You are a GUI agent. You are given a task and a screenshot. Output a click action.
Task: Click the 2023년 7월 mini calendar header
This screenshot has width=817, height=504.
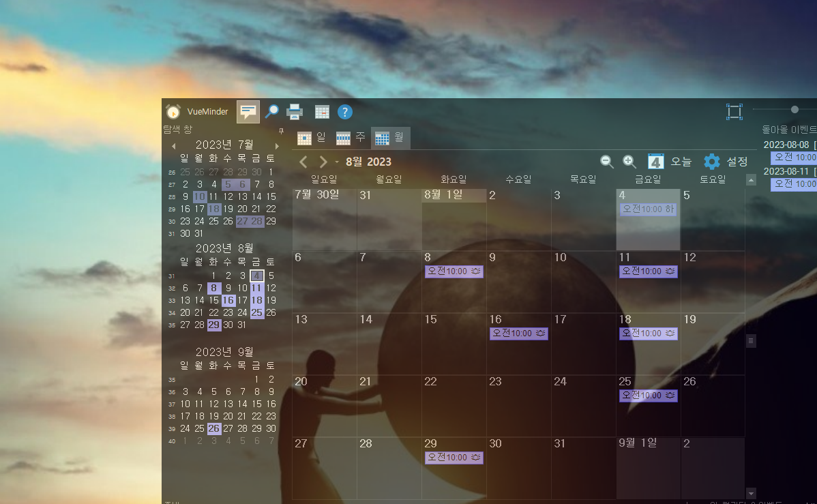pyautogui.click(x=224, y=145)
